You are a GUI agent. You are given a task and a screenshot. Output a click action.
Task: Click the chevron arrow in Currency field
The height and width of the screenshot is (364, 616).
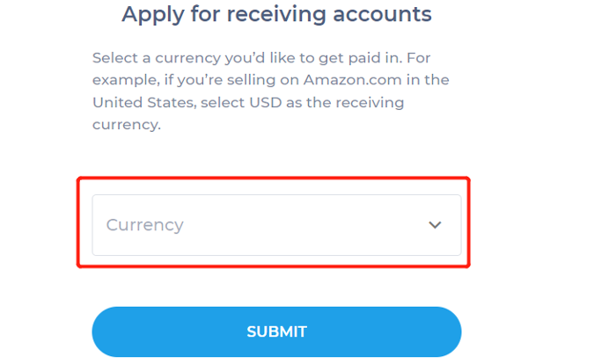pos(435,225)
